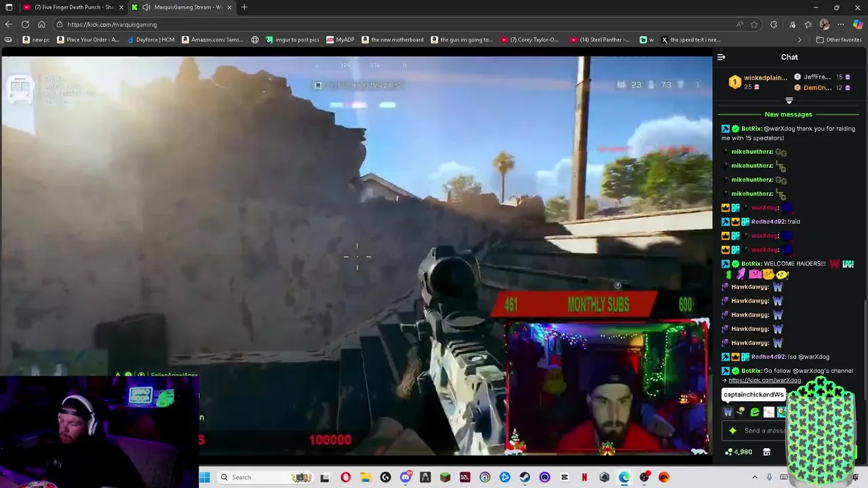Click Hawkdawgg username in first chat message
The height and width of the screenshot is (488, 868).
(749, 287)
